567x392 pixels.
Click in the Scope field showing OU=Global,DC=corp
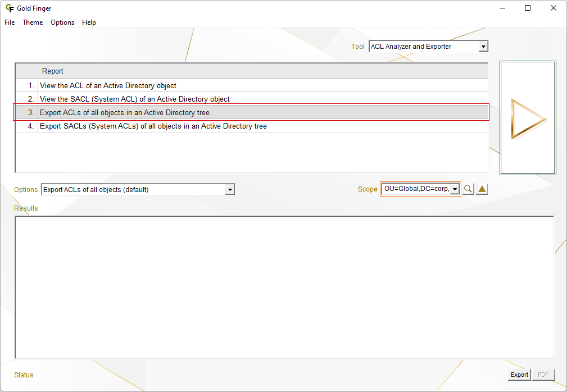pyautogui.click(x=416, y=189)
